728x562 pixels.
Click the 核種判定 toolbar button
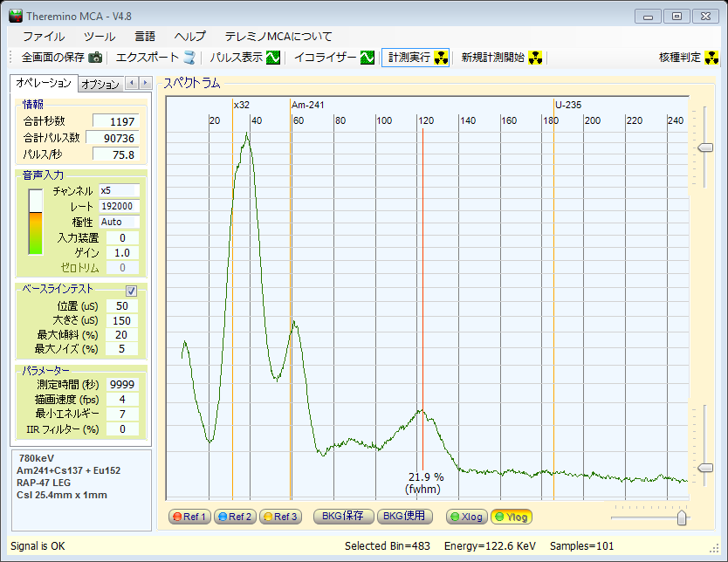[x=689, y=58]
